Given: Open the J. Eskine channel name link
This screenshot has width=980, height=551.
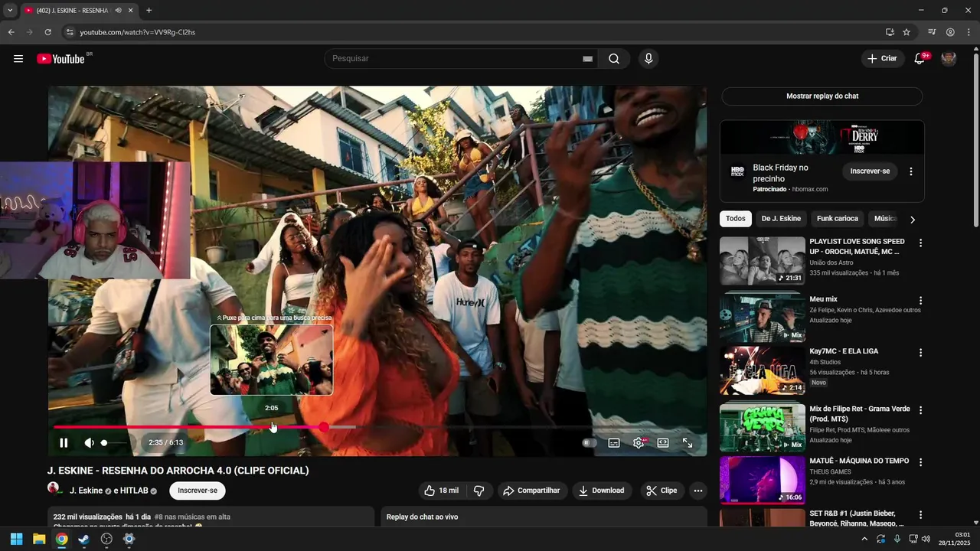Looking at the screenshot, I should point(86,491).
